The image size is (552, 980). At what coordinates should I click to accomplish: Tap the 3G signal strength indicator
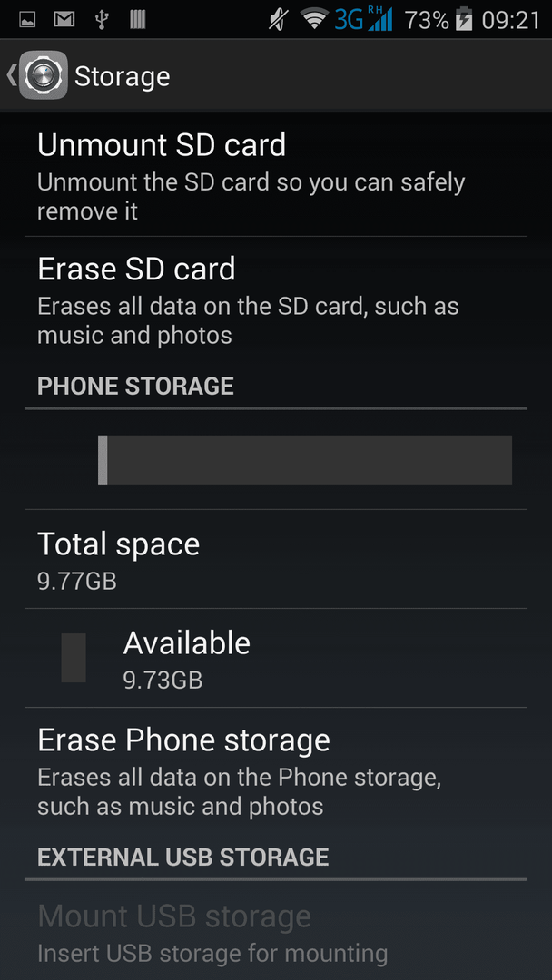[364, 19]
